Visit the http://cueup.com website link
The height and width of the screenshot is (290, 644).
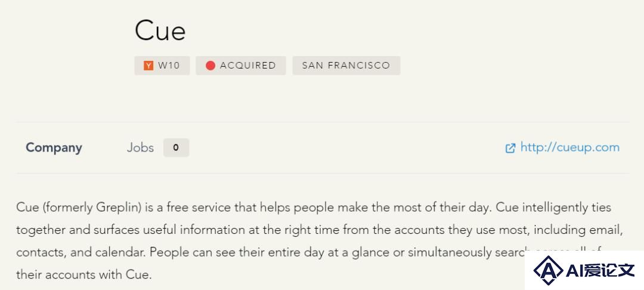(x=569, y=147)
